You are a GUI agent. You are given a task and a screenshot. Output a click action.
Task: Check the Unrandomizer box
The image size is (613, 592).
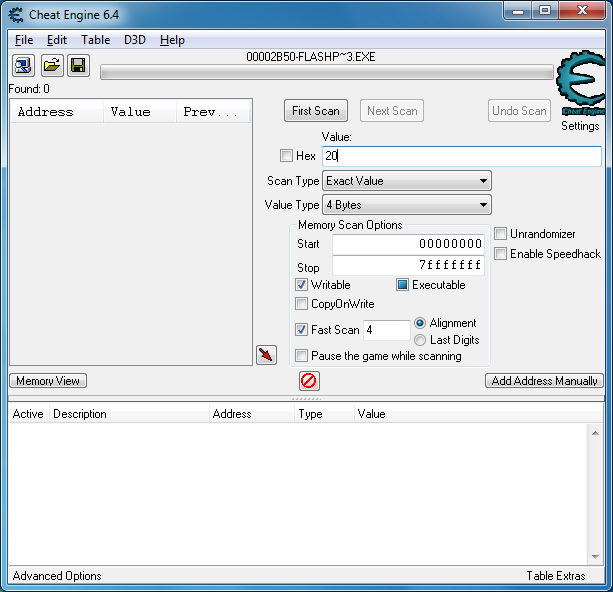pyautogui.click(x=500, y=234)
